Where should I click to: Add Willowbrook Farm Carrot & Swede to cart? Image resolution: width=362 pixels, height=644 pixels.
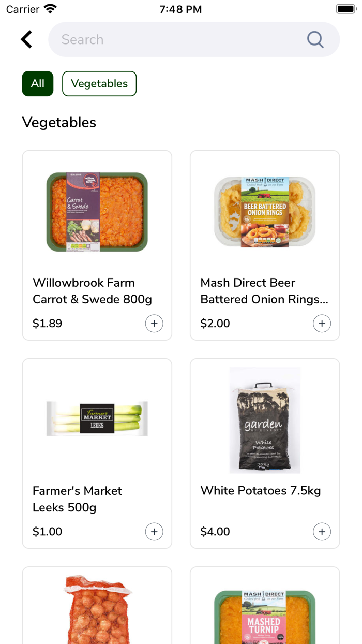pos(154,324)
